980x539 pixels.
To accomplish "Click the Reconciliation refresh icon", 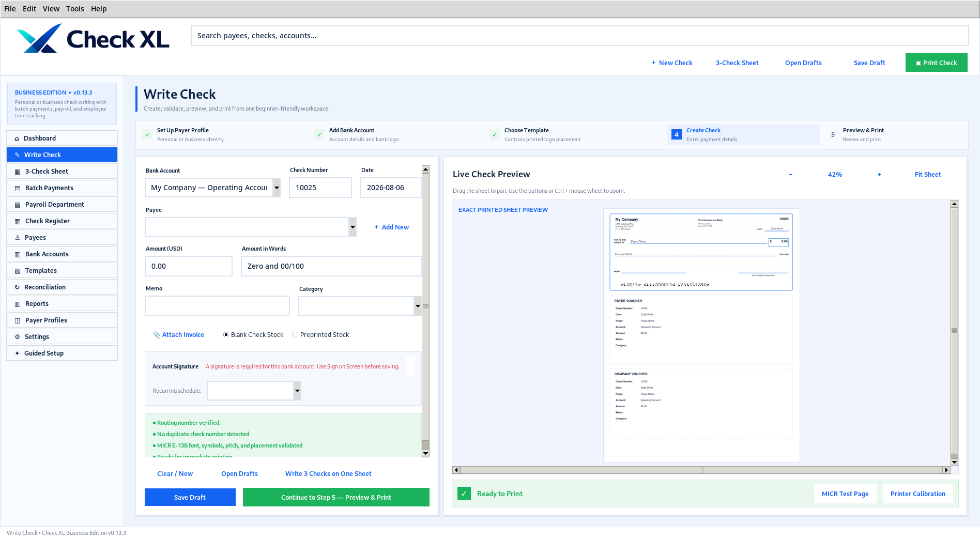I will pyautogui.click(x=17, y=287).
